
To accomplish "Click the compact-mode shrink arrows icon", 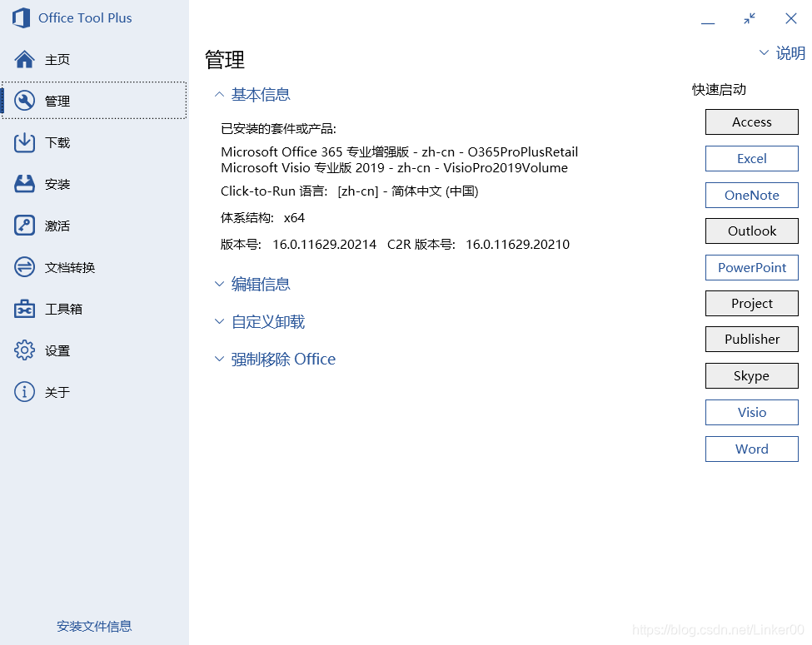I will coord(750,18).
